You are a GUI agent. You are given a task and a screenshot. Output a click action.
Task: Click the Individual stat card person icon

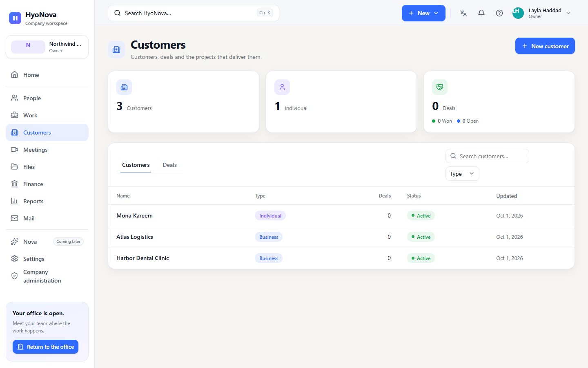282,87
